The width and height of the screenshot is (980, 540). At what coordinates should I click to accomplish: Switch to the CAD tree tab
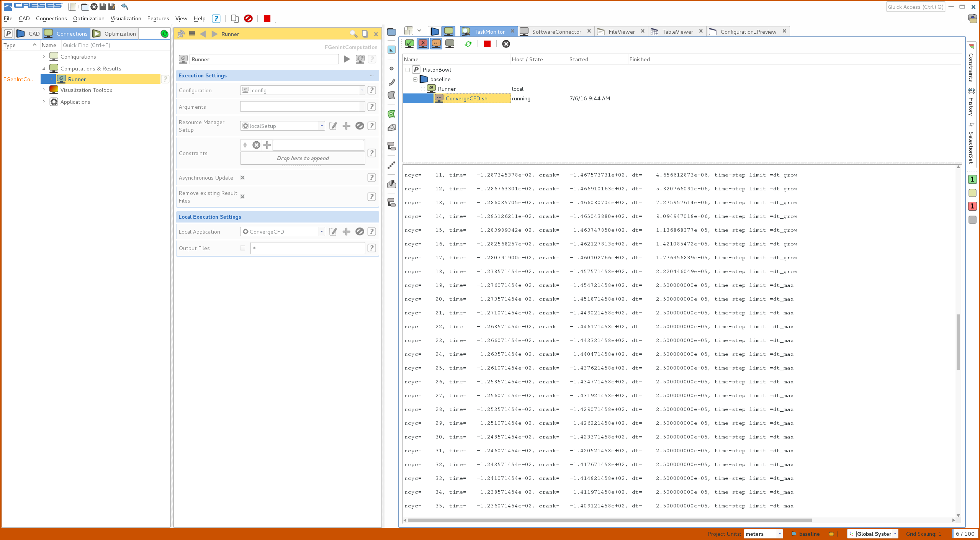pos(29,34)
